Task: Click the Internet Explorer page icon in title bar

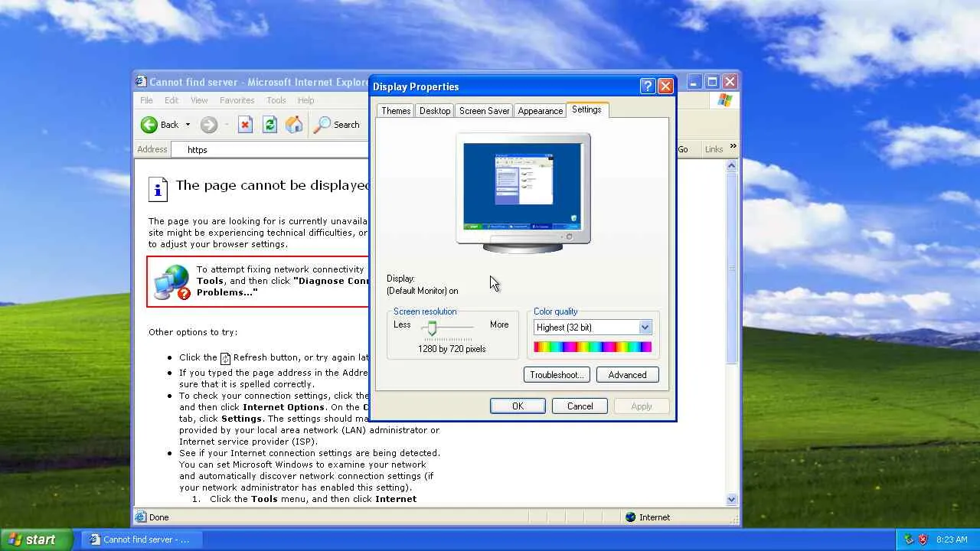Action: [x=141, y=82]
